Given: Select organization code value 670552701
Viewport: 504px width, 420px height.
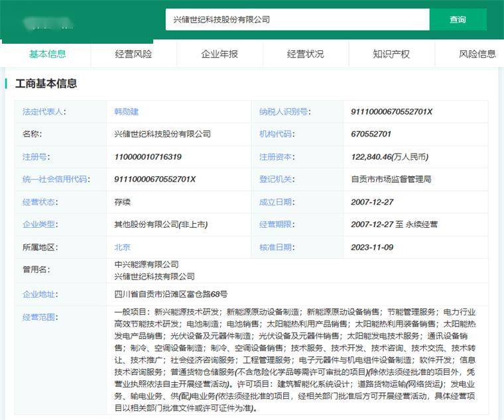Looking at the screenshot, I should tap(371, 134).
